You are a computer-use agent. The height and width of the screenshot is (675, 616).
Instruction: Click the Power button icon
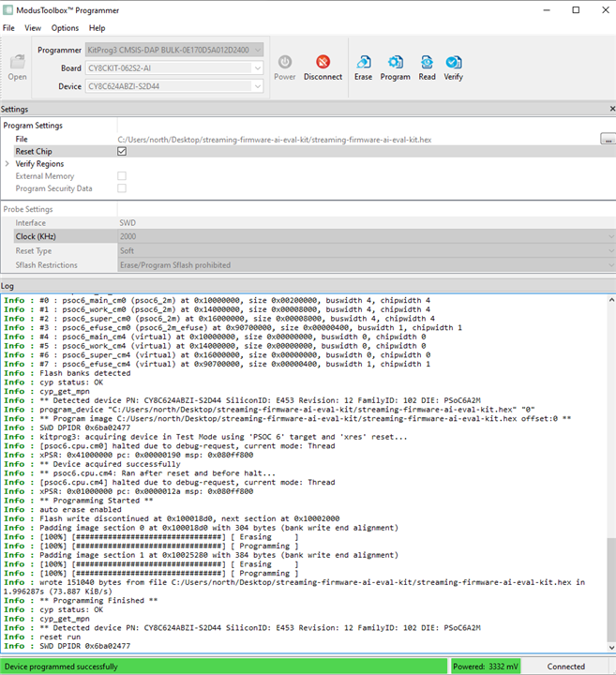coord(284,62)
